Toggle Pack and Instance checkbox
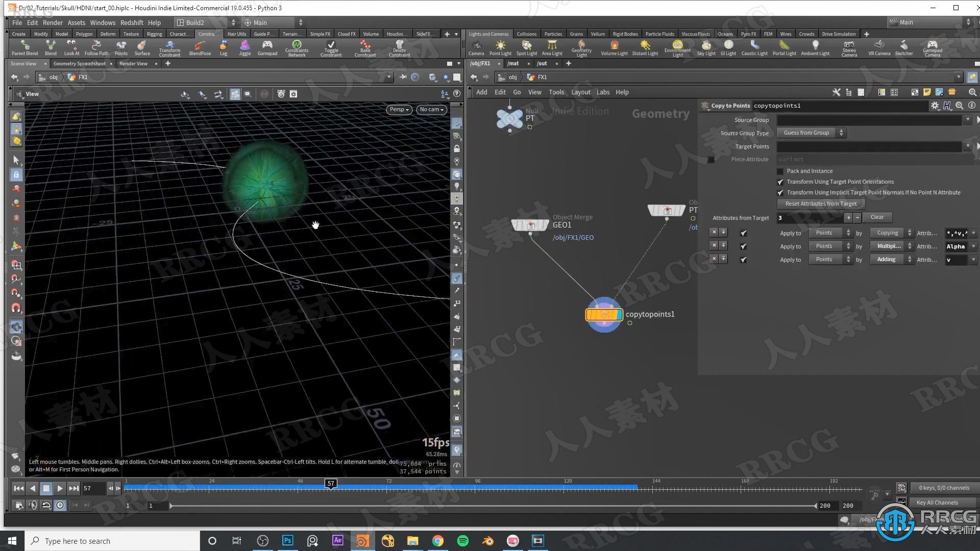The width and height of the screenshot is (980, 551). coord(781,170)
